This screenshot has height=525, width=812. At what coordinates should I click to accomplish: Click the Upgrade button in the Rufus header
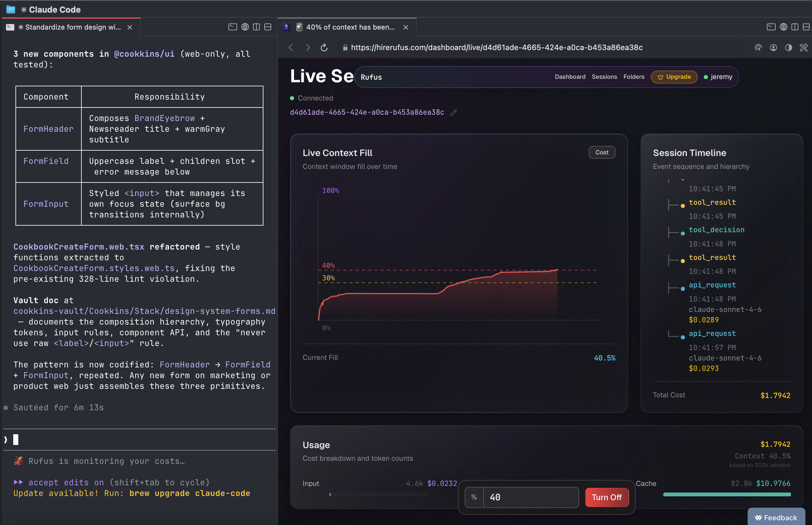coord(674,77)
